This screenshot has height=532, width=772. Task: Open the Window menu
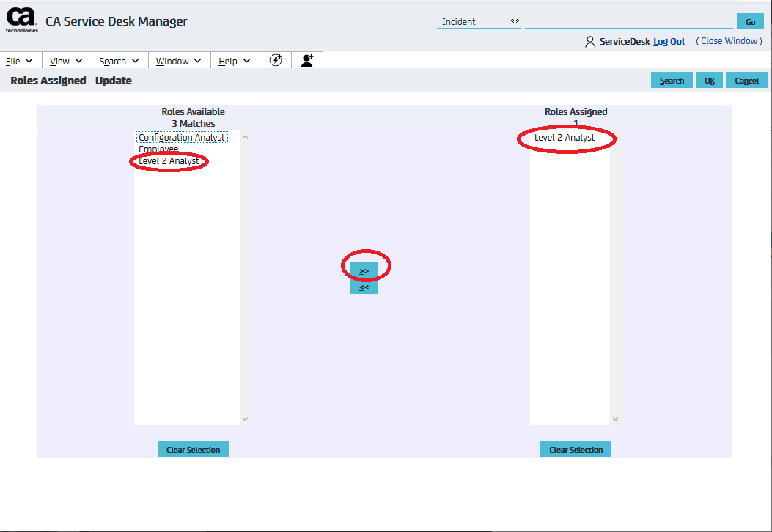(179, 62)
